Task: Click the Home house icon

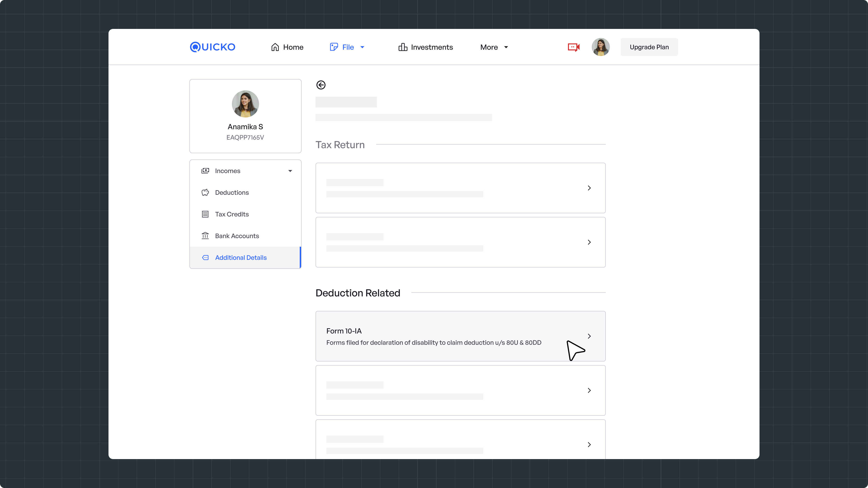Action: [x=275, y=47]
